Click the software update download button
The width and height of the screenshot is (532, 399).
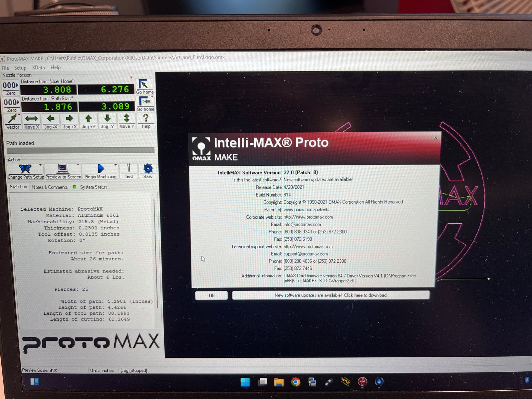click(x=331, y=295)
